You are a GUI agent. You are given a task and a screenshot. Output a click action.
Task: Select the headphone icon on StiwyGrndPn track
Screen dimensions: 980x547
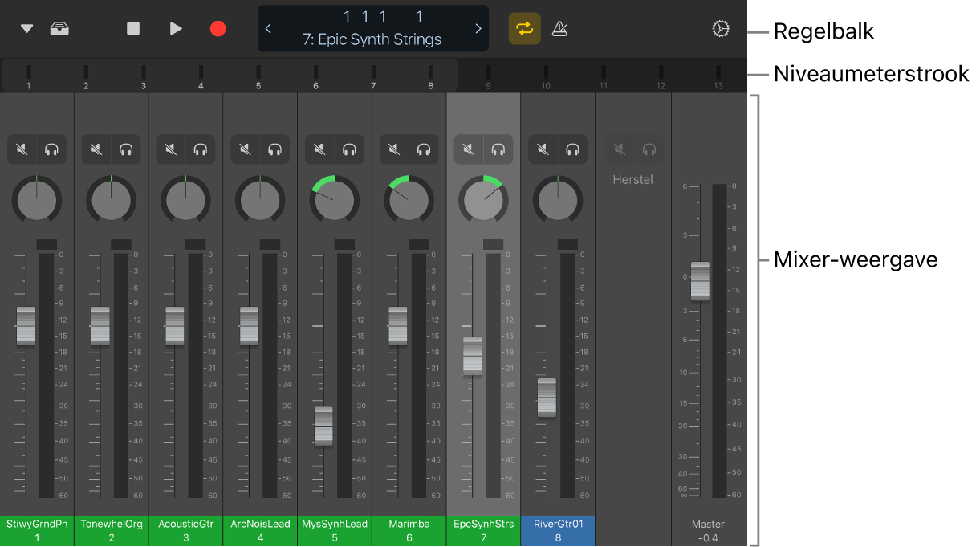click(x=51, y=149)
